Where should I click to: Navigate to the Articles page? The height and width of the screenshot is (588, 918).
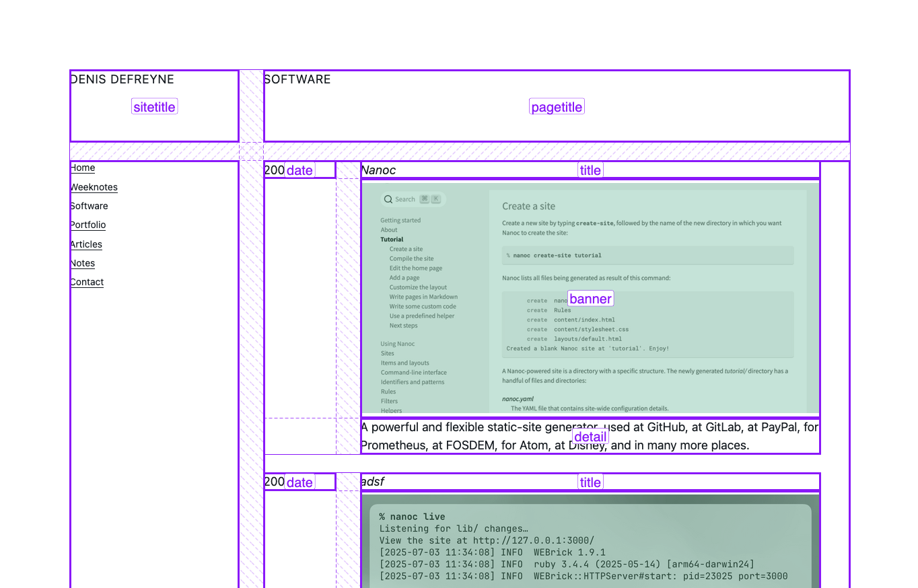[87, 244]
